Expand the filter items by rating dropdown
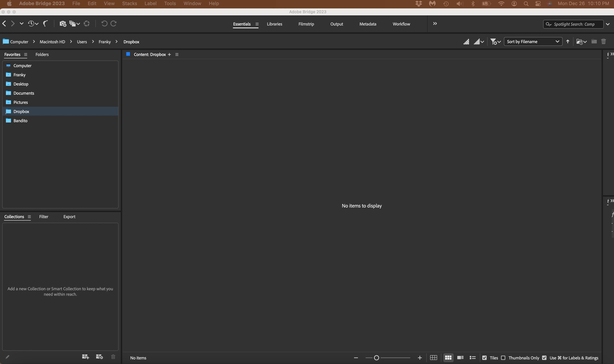The image size is (614, 364). pos(495,42)
